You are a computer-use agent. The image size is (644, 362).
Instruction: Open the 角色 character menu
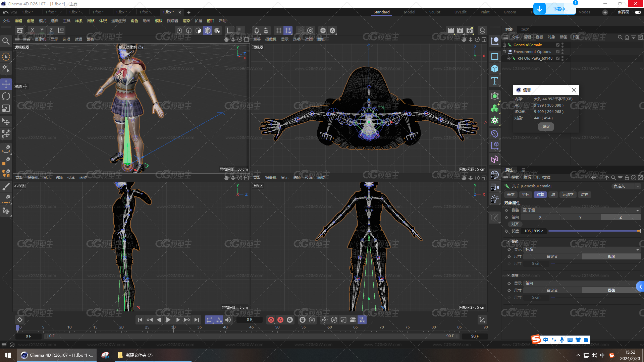click(134, 21)
